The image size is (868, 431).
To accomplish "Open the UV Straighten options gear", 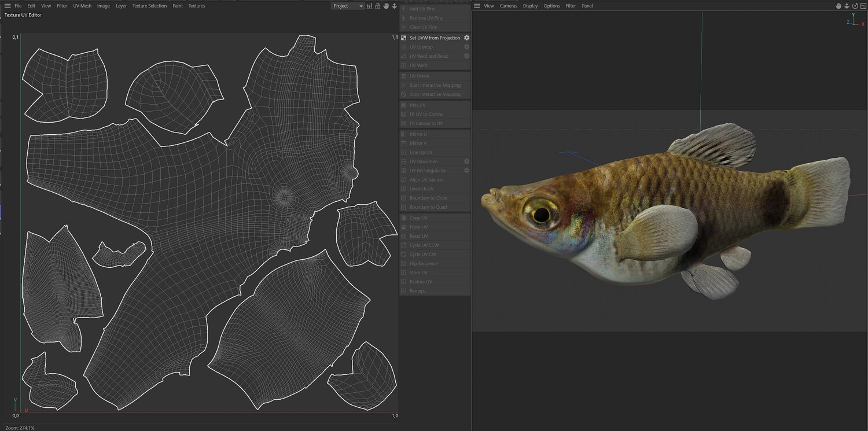I will 466,161.
